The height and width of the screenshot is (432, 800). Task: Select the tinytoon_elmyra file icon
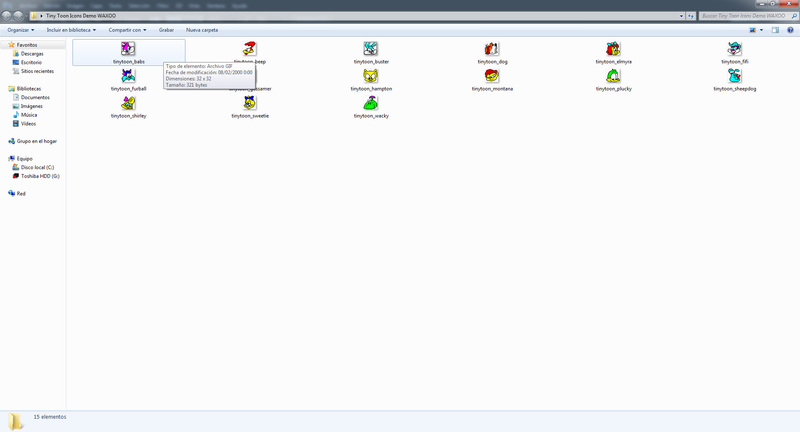pyautogui.click(x=613, y=49)
